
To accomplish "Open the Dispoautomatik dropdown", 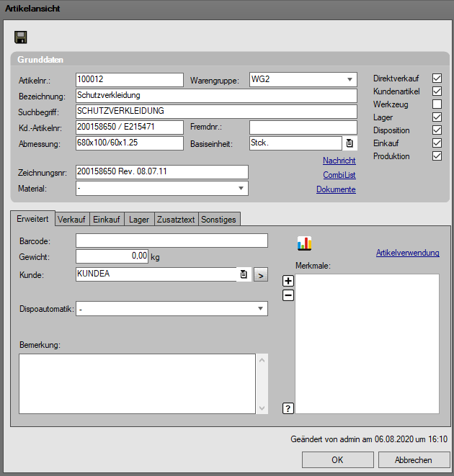I will (x=259, y=309).
